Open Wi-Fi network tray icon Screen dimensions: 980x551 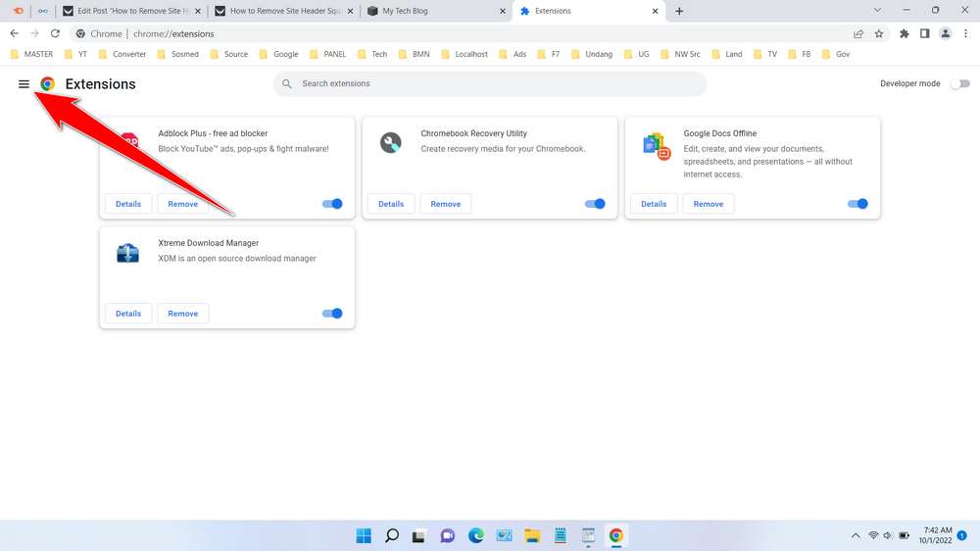tap(873, 535)
